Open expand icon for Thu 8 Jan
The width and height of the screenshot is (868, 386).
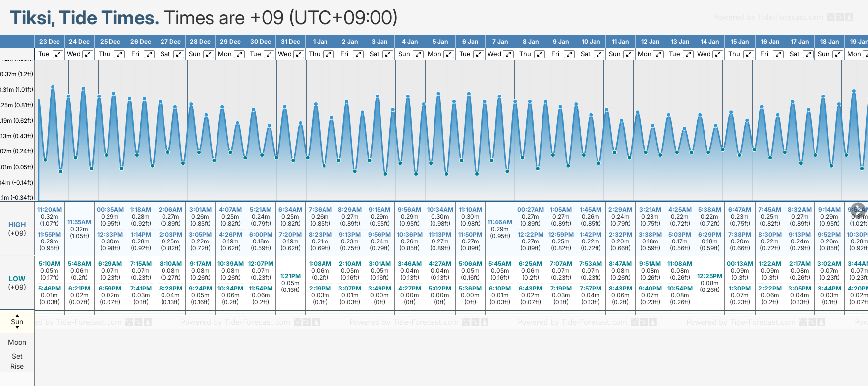click(540, 54)
